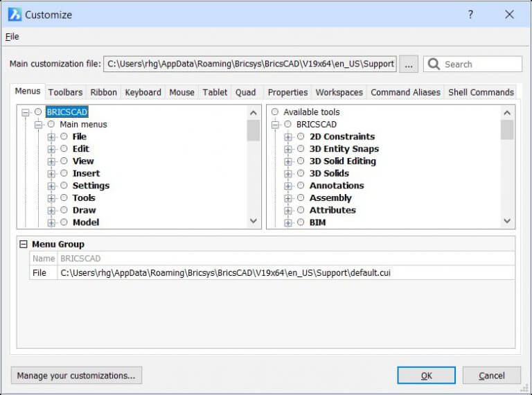Click the circle icon beside Attributes

click(x=301, y=210)
